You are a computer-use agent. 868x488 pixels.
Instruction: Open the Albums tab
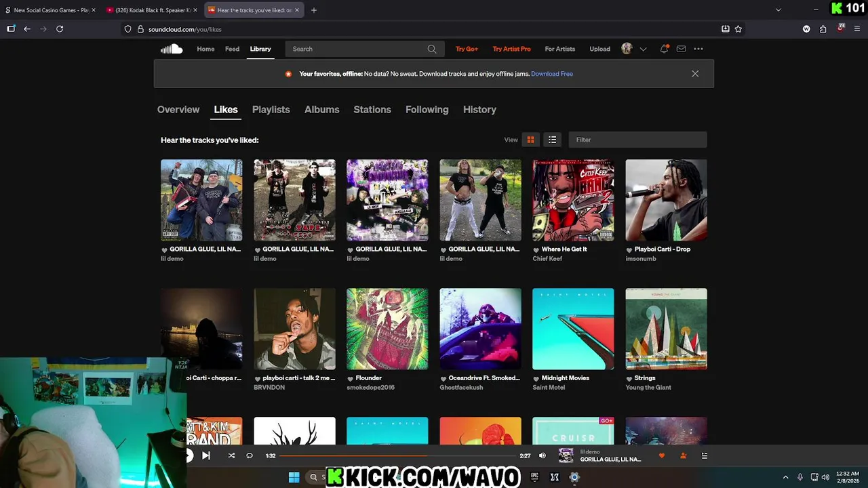pyautogui.click(x=321, y=109)
